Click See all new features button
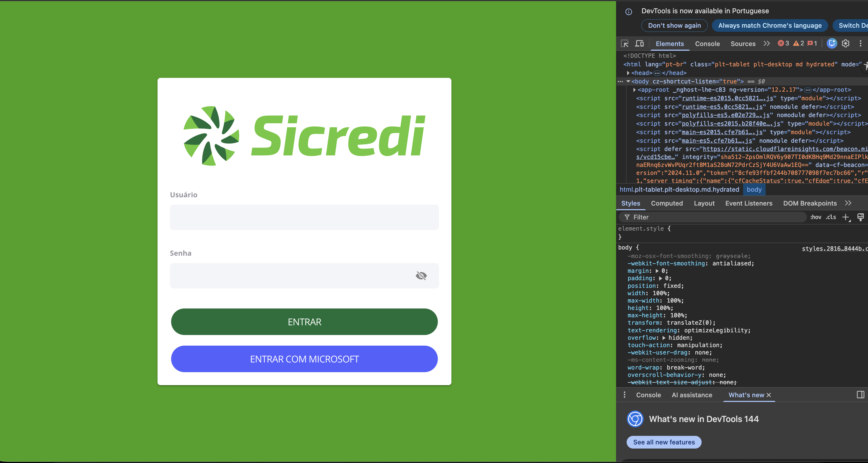Screen dimensions: 868x463 (664, 442)
